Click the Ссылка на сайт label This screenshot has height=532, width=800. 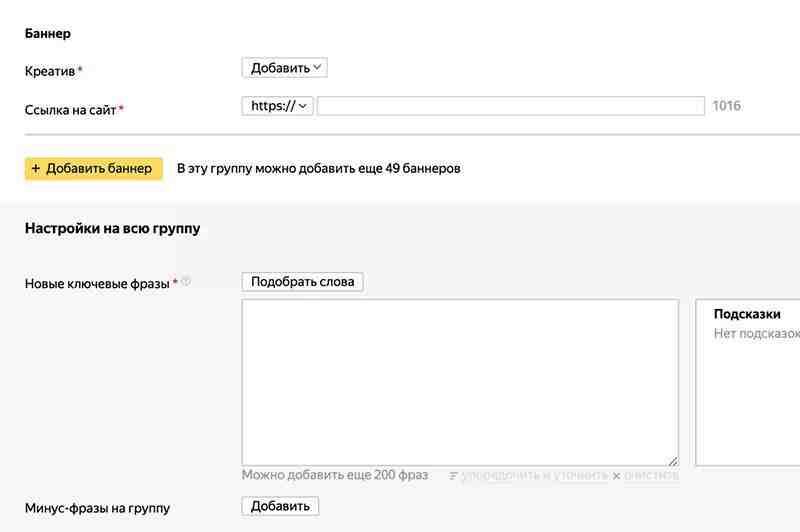pos(70,110)
